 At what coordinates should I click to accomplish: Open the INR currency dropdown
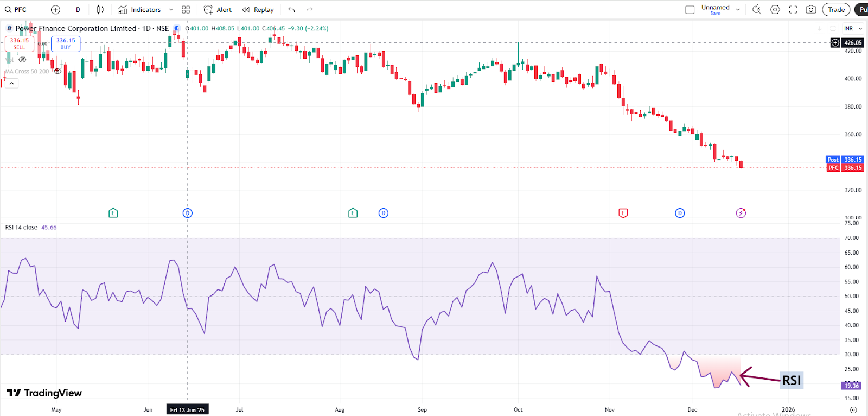tap(853, 28)
